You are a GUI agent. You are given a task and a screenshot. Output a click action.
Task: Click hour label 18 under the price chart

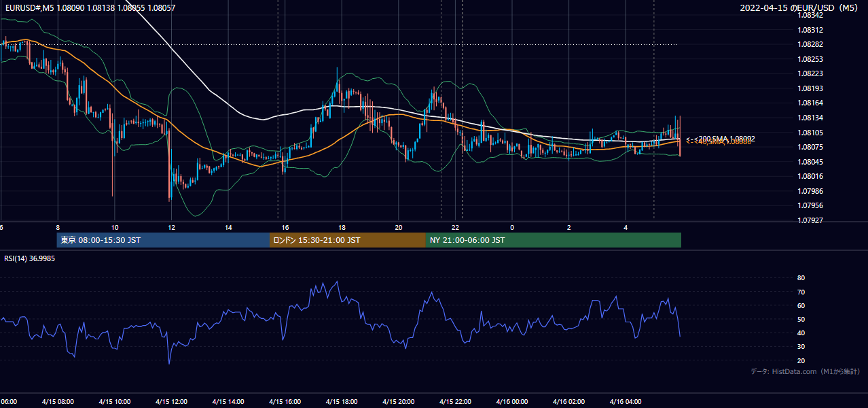coord(342,227)
